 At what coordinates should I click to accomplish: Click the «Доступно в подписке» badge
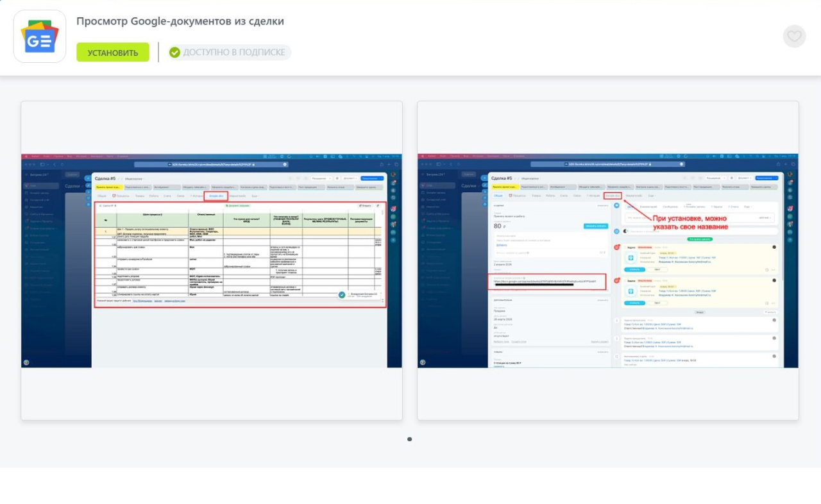pos(228,53)
